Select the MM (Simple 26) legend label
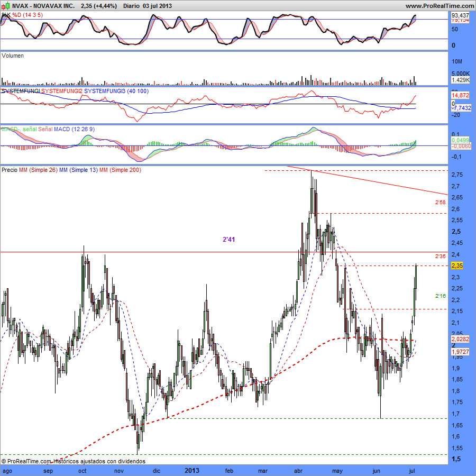Viewport: 476px width, 476px height. point(38,170)
